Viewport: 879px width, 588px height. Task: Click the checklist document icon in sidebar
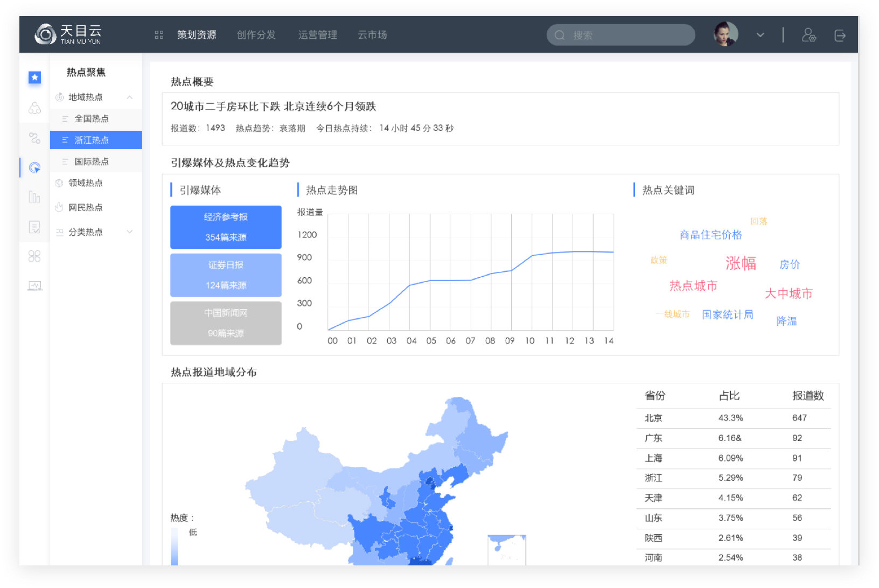click(x=34, y=227)
